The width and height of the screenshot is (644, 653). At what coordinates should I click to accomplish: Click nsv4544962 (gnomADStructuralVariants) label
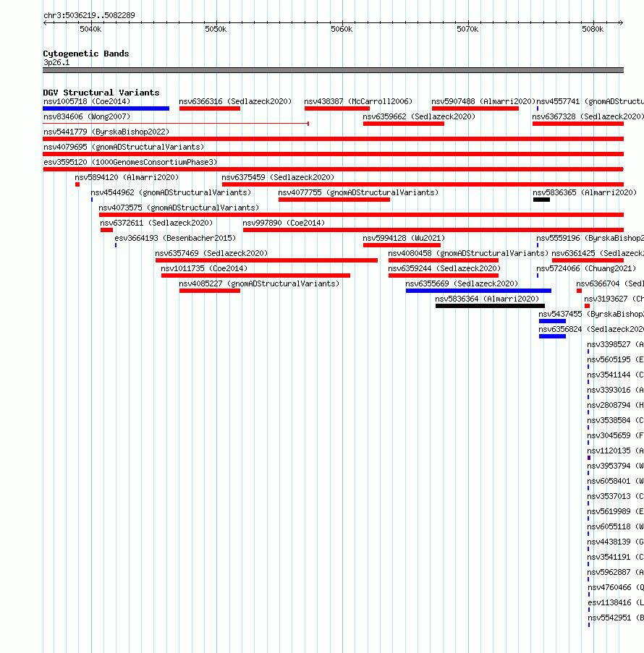click(171, 193)
